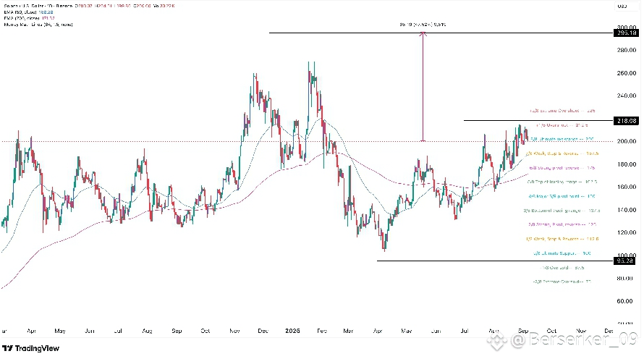Click the 218.08 price label
Image resolution: width=644 pixels, height=359 pixels.
point(626,121)
